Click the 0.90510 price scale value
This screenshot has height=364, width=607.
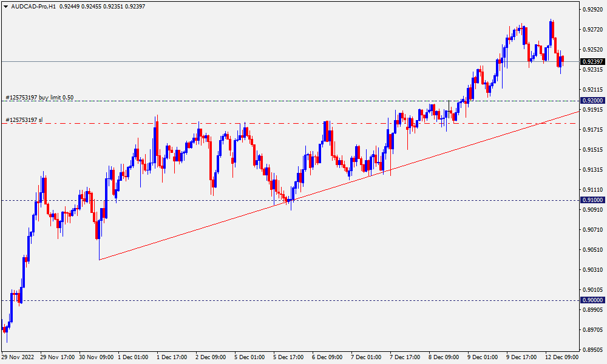[592, 250]
